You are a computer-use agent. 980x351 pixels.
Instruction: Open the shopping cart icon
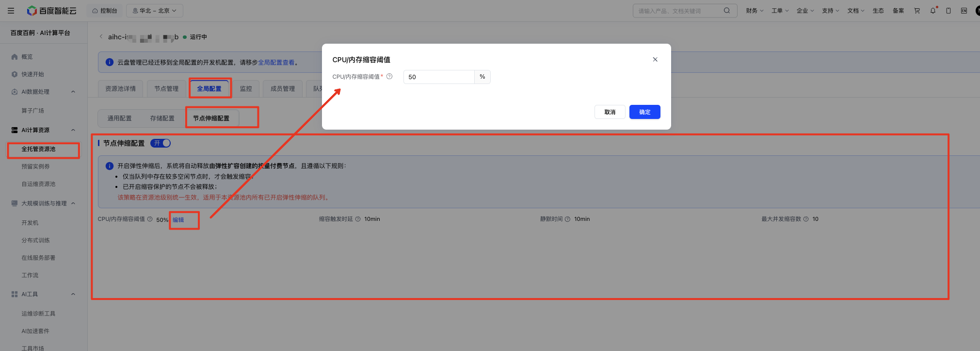point(917,11)
